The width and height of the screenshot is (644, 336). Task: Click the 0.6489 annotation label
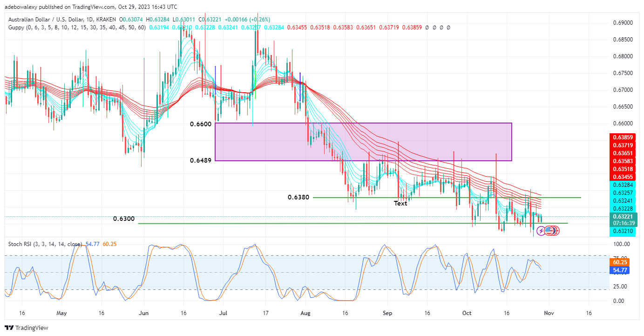point(201,160)
